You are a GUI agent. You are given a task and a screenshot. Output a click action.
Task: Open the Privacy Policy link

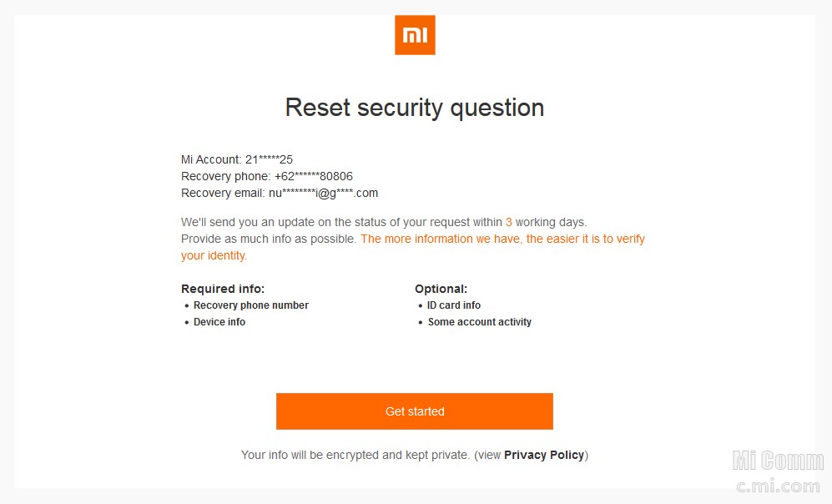(x=544, y=455)
